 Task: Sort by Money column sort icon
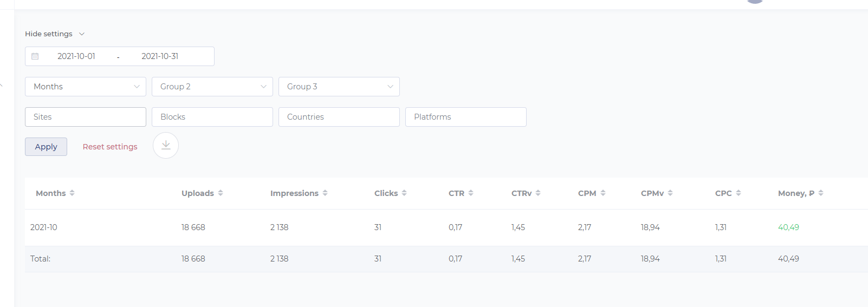pyautogui.click(x=821, y=193)
